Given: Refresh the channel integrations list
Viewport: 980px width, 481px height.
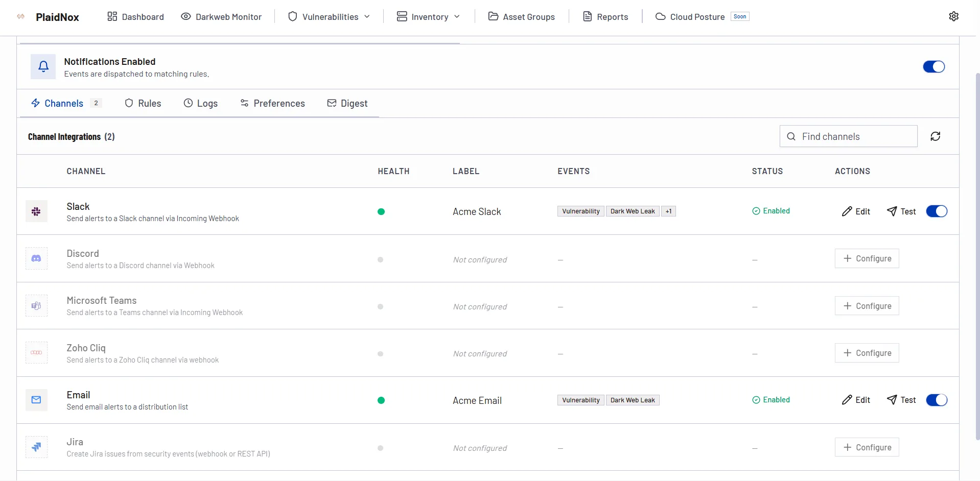Looking at the screenshot, I should 936,136.
